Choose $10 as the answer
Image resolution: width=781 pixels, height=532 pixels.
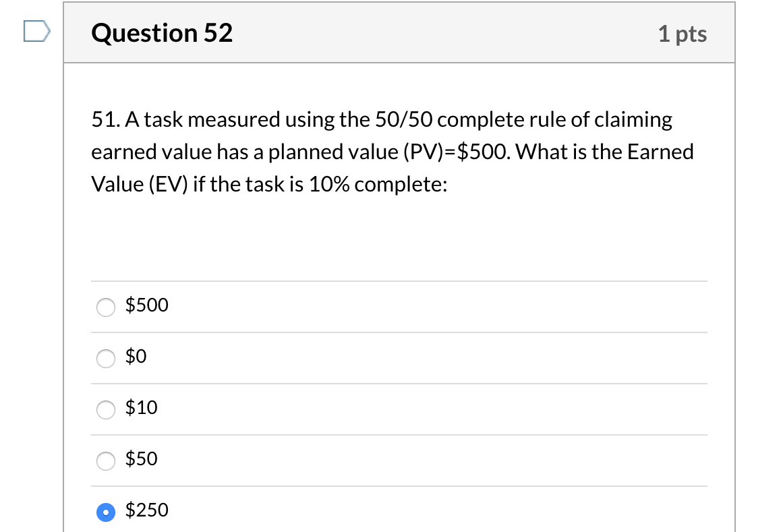point(105,409)
